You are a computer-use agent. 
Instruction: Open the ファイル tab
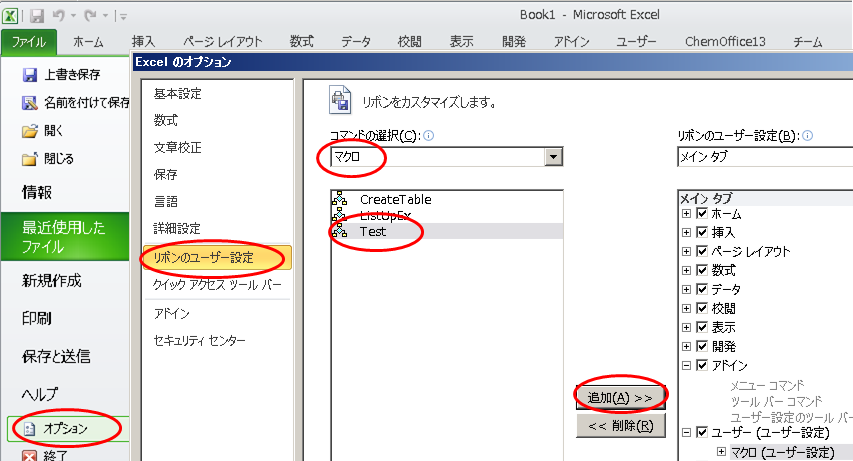coord(29,42)
